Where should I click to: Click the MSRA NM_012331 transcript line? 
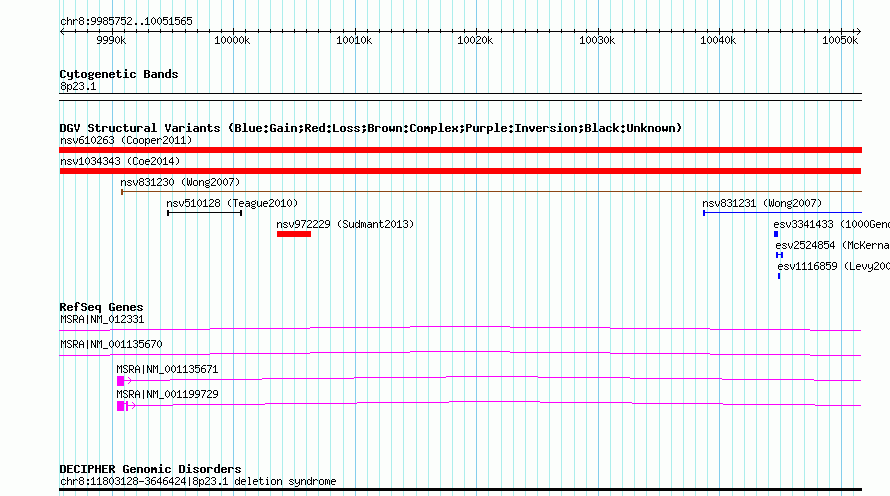pos(460,329)
